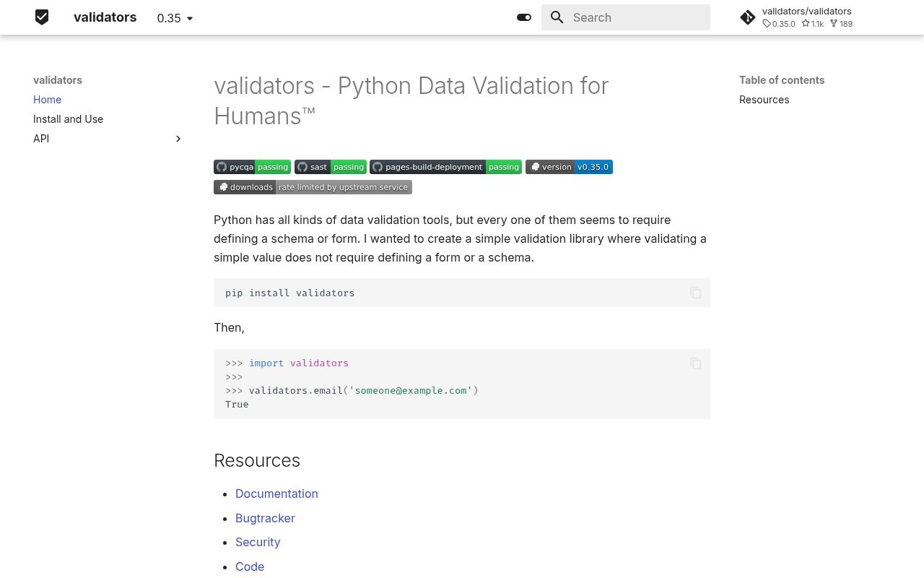Click the search magnifier icon
Viewport: 924px width, 578px height.
click(x=557, y=17)
